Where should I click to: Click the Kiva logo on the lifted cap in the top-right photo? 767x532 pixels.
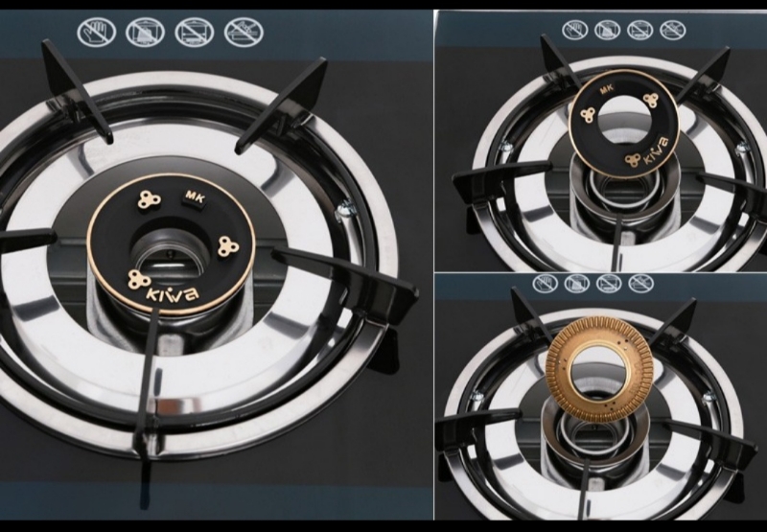click(x=655, y=153)
